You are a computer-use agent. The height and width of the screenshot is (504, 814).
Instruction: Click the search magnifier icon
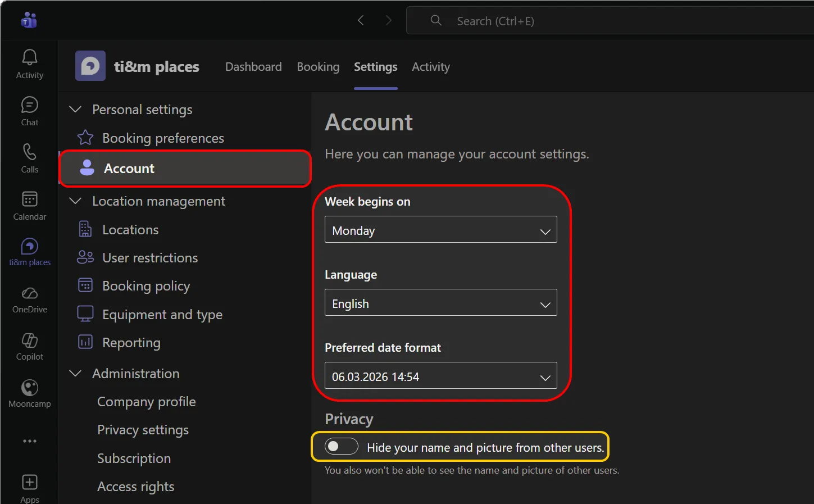click(x=436, y=21)
